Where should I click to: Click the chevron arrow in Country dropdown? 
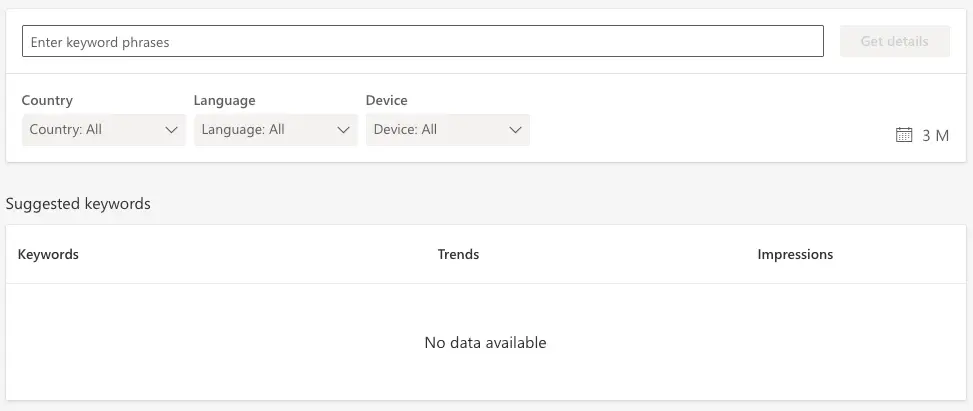(172, 130)
